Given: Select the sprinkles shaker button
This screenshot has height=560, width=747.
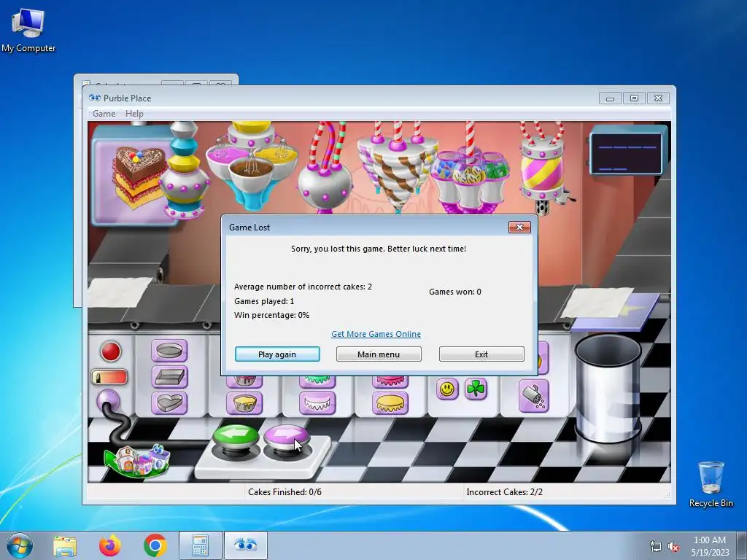Looking at the screenshot, I should (533, 396).
